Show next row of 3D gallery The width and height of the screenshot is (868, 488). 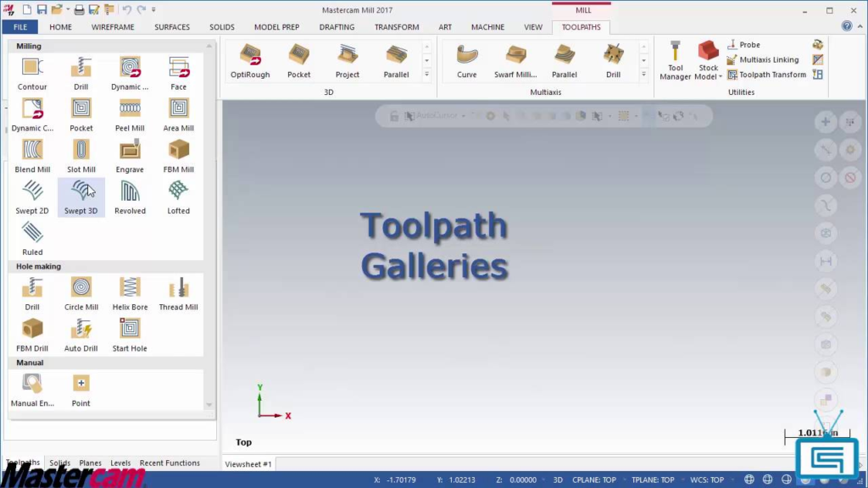427,60
